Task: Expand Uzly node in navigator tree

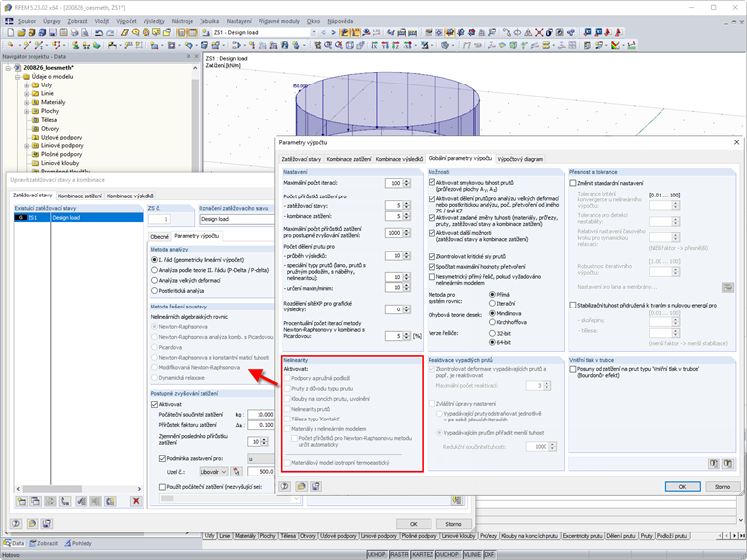Action: tap(27, 85)
